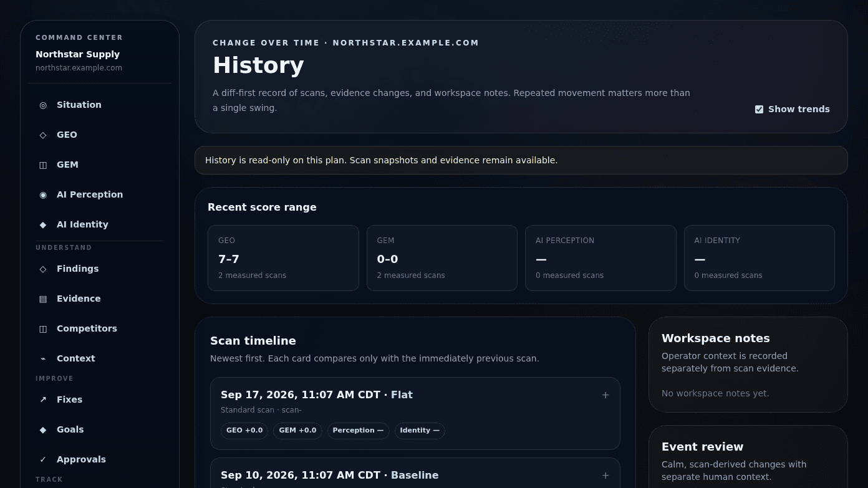Viewport: 868px width, 488px height.
Task: Click the Competitors sidebar icon
Action: 43,329
